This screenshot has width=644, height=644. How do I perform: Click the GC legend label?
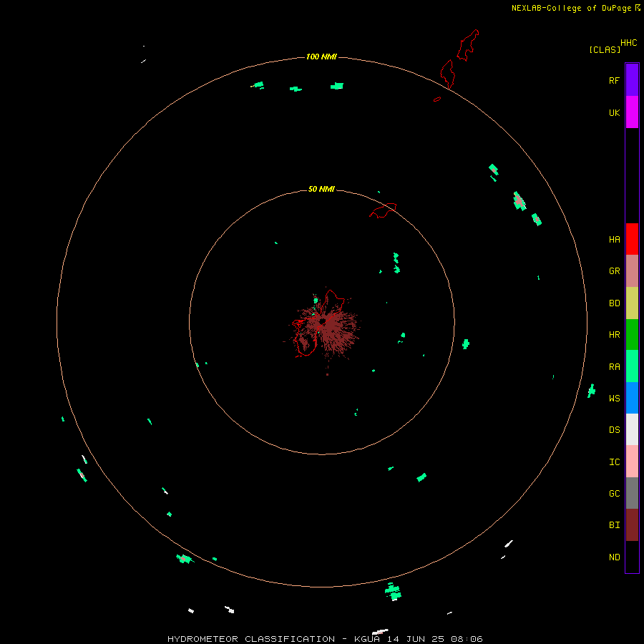pyautogui.click(x=614, y=494)
